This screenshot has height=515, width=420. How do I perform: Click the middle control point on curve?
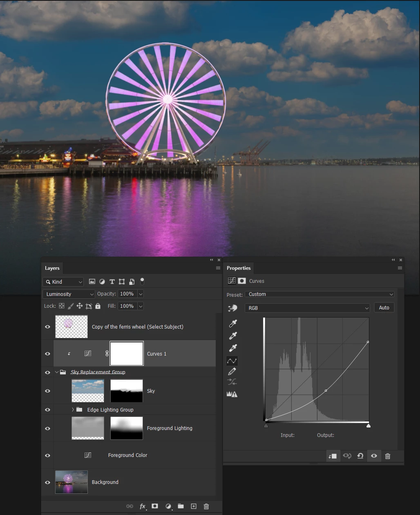[326, 391]
